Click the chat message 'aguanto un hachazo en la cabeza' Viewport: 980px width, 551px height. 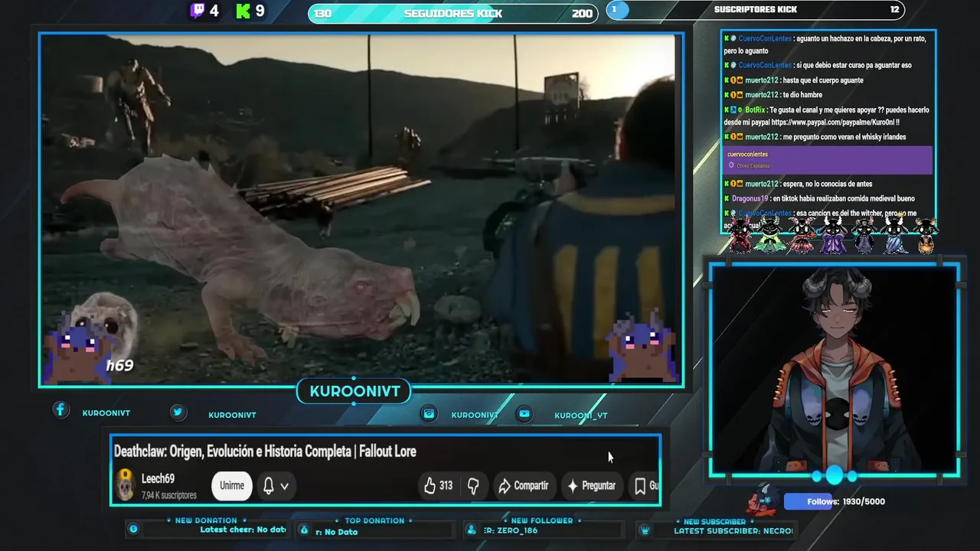pyautogui.click(x=825, y=44)
